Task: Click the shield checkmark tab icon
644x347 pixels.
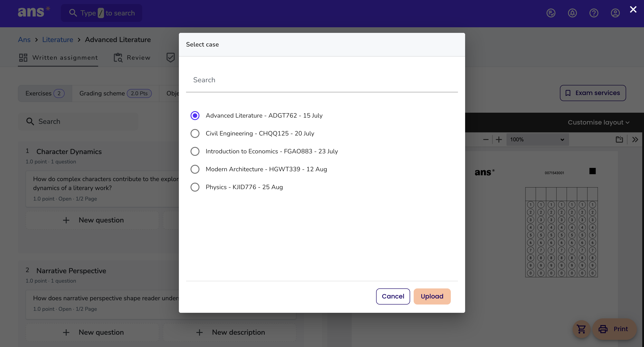Action: (170, 57)
